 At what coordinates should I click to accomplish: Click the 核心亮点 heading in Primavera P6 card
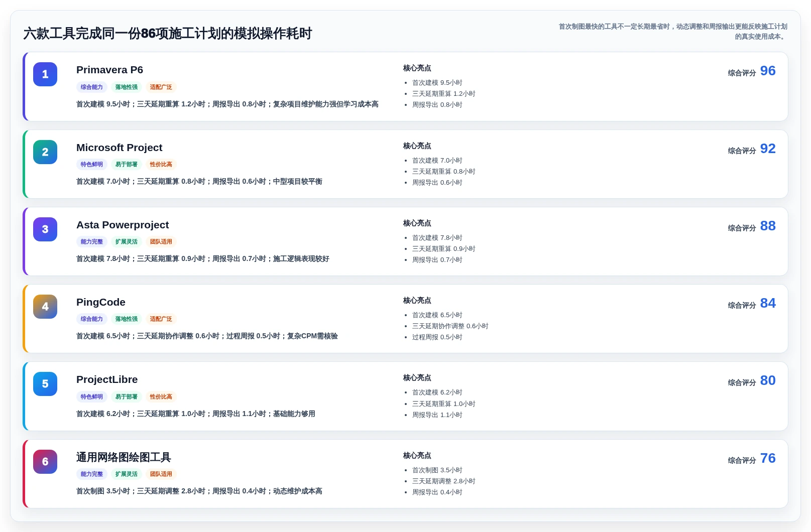[417, 68]
